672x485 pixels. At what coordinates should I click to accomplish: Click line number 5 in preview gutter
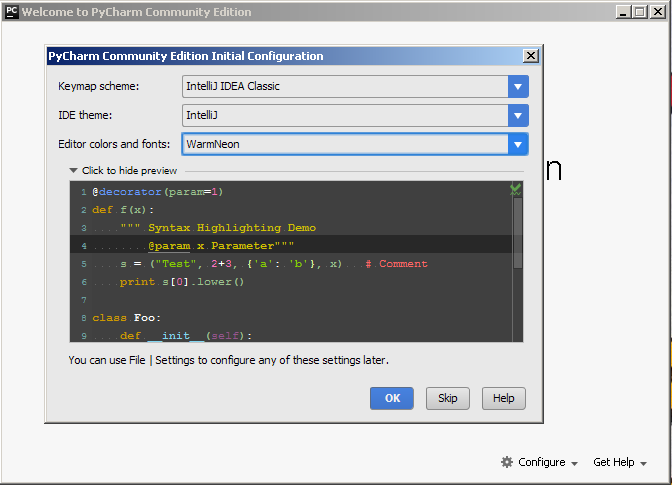point(84,264)
